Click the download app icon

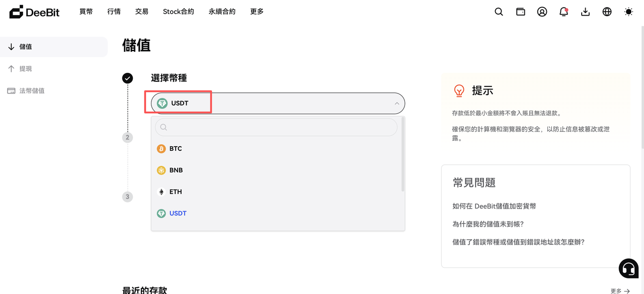tap(585, 12)
